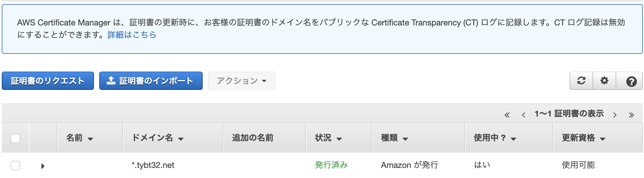Expand the *.tybt32.net certificate row details
The height and width of the screenshot is (178, 644).
43,166
